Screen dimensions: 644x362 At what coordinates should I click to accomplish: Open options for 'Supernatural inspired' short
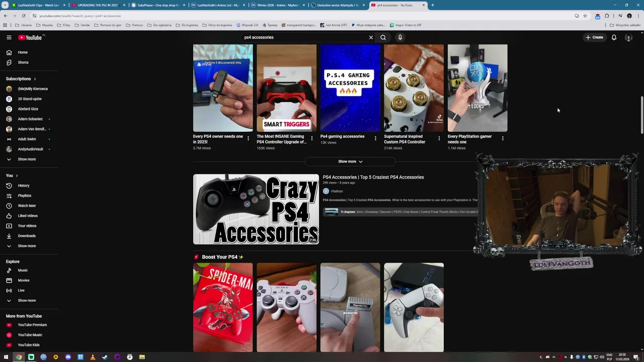tap(439, 138)
